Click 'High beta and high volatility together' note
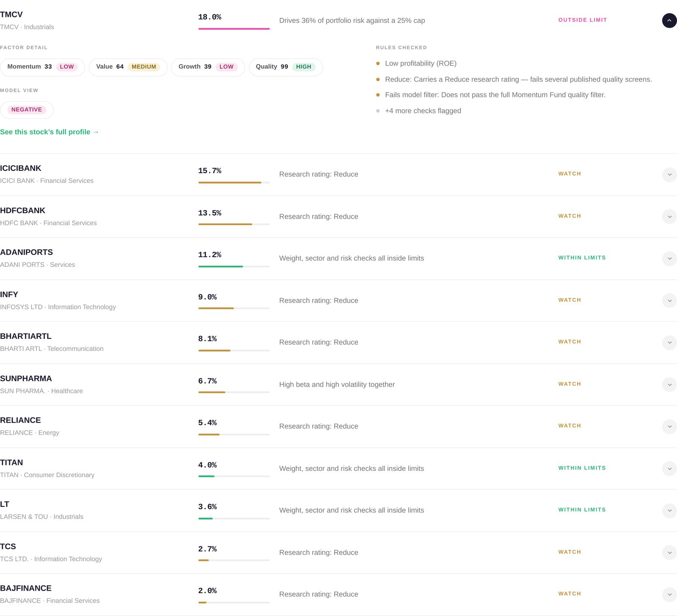 [337, 385]
